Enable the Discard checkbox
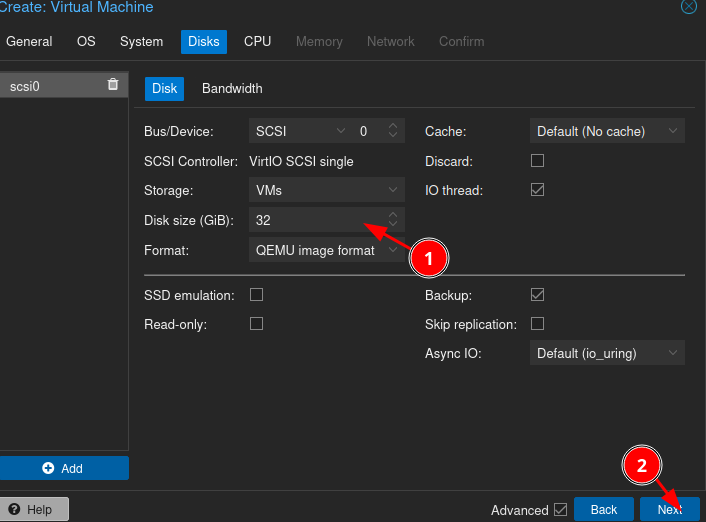Screen dimensions: 706x522 tap(537, 161)
